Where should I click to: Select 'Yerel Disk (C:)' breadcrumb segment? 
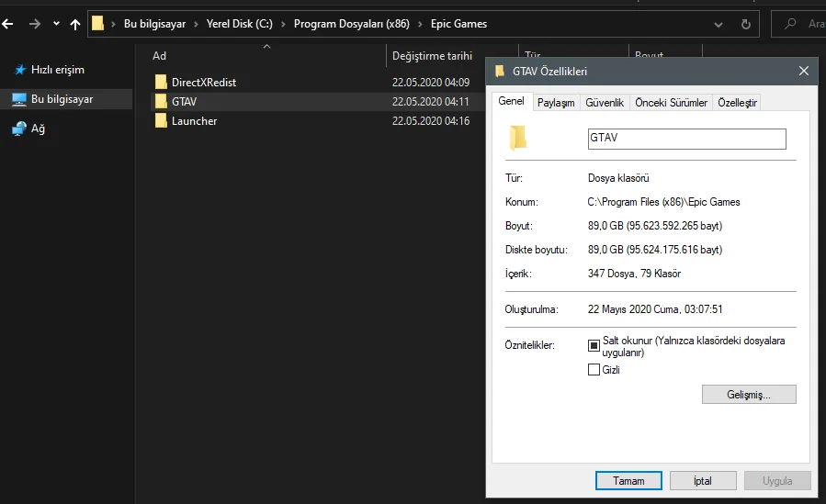(240, 24)
